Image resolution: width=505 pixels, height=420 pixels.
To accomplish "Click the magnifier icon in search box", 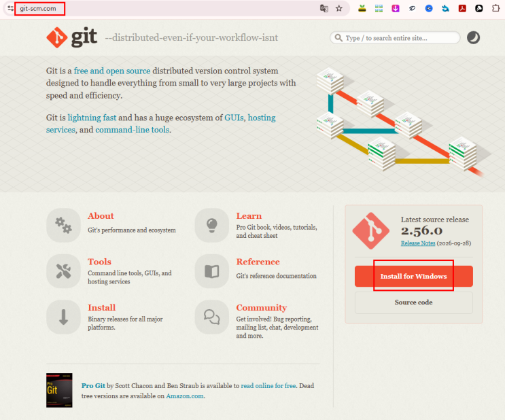I will [338, 38].
